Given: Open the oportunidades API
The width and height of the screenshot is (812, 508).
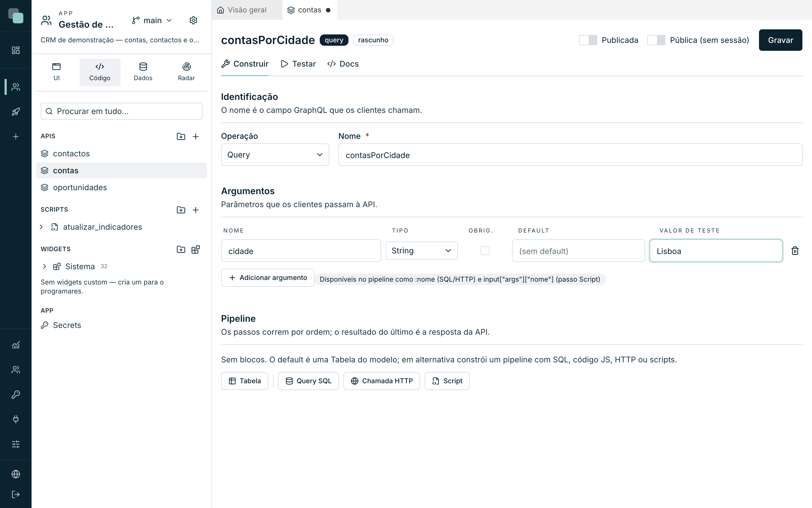Looking at the screenshot, I should point(122,187).
